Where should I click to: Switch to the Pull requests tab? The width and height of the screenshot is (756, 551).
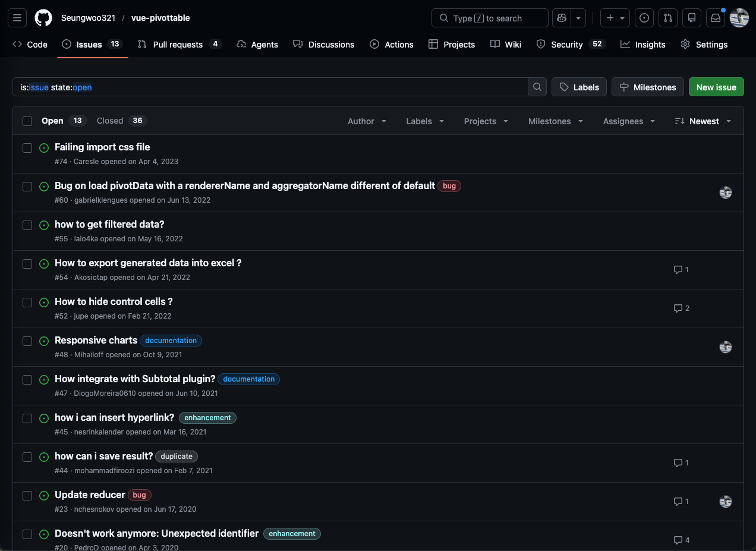(x=179, y=44)
